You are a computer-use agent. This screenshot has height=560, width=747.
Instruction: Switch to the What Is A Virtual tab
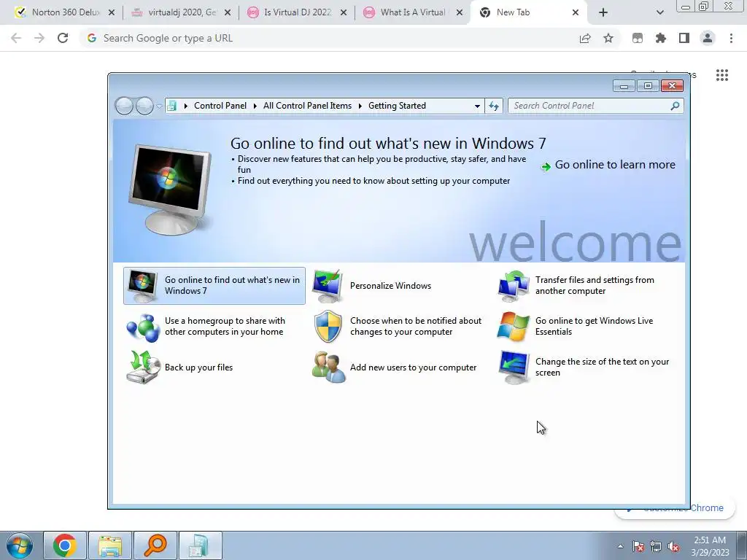pos(413,12)
